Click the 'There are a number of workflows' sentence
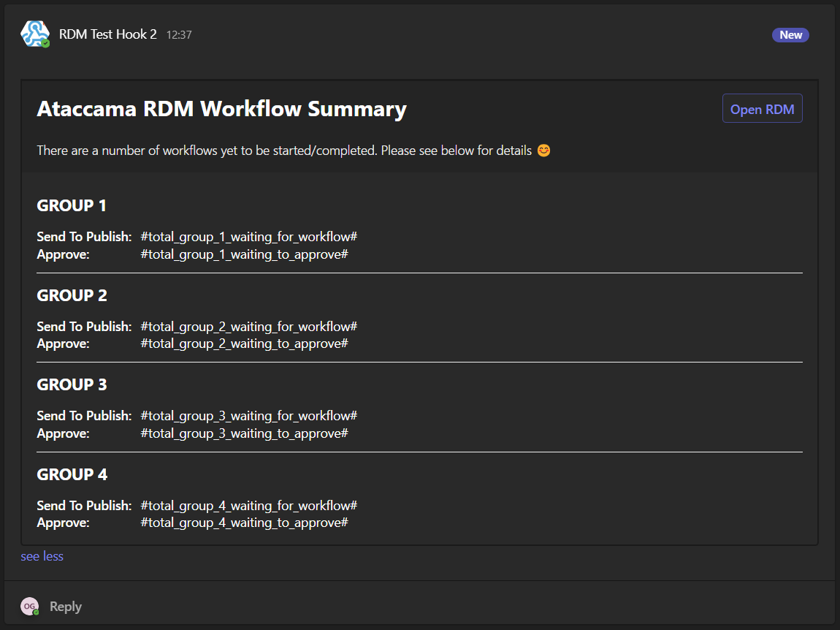 pyautogui.click(x=284, y=151)
